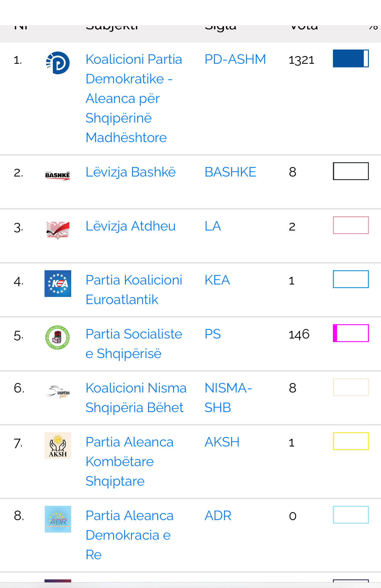Click the Lëvizja Atdheu eagle logo
Viewport: 381px width, 588px height.
(x=58, y=230)
